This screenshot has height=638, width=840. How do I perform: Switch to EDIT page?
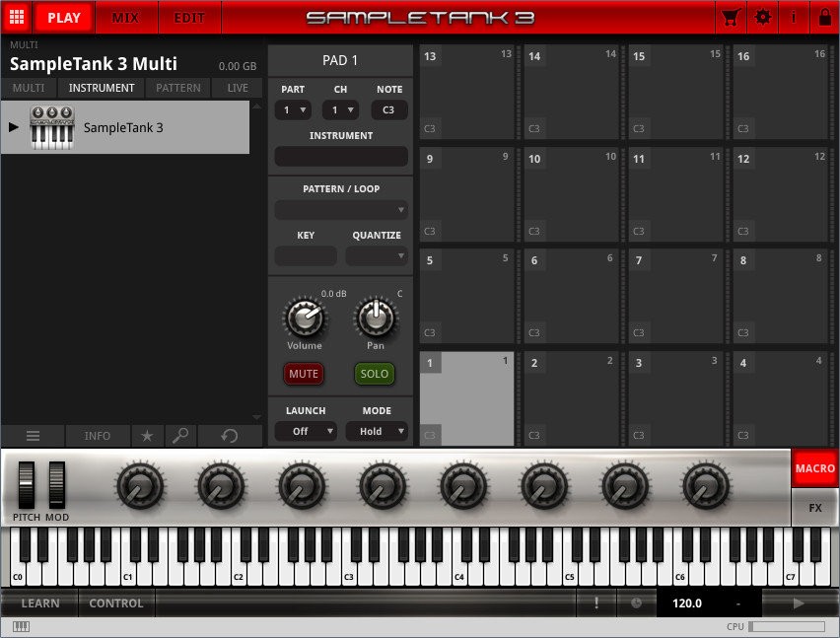coord(189,17)
